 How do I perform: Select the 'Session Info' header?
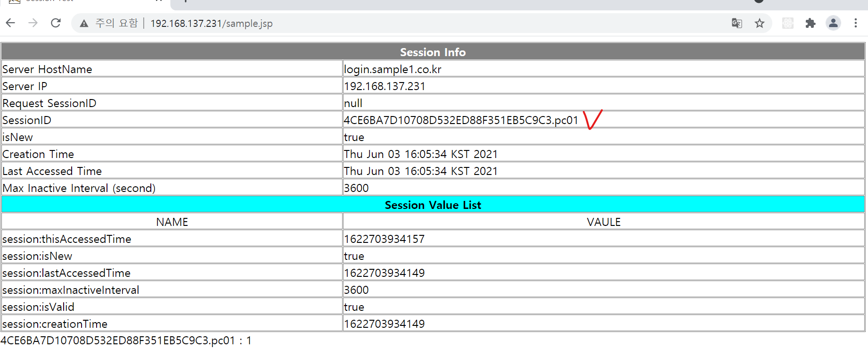coord(433,52)
